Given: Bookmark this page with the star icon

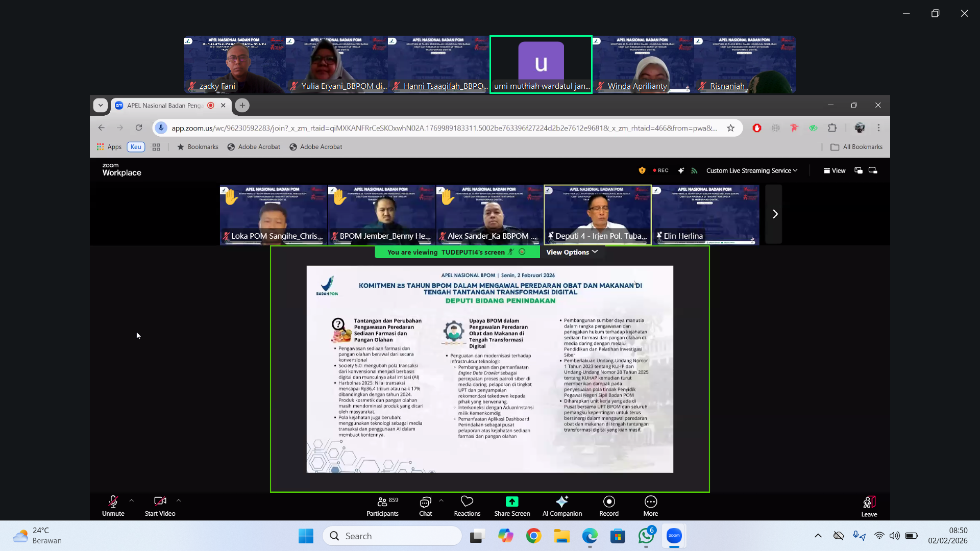Looking at the screenshot, I should coord(730,128).
